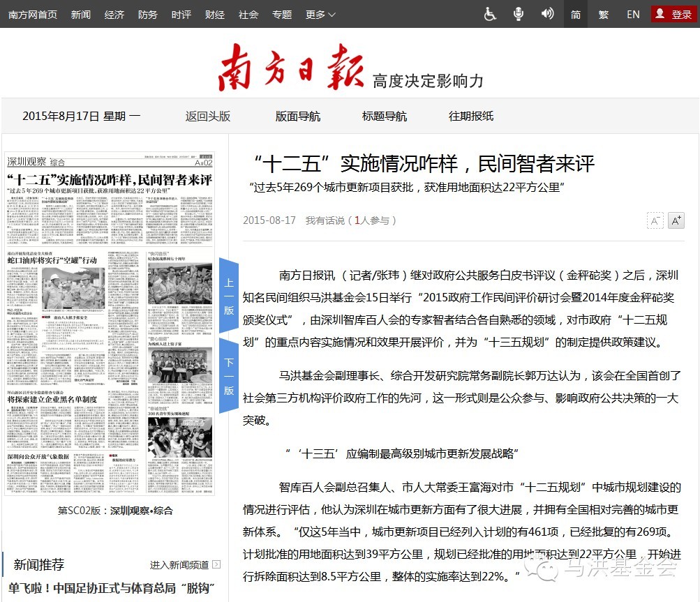Click 将探索建立企业黑名单制度 article on page thumbnail
Viewport: 700px width, 602px height.
coord(52,400)
